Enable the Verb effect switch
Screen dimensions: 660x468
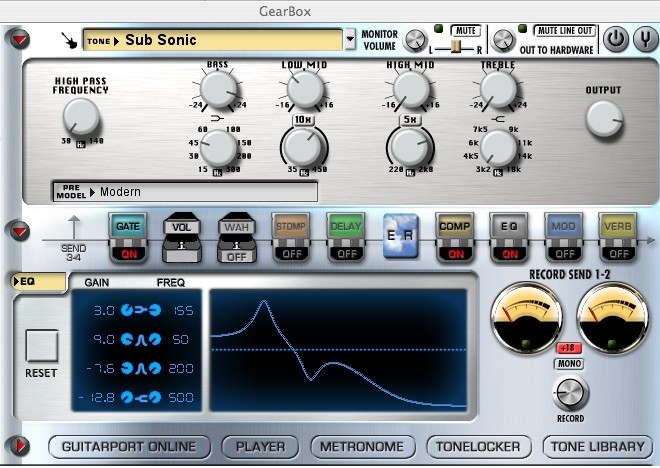coord(618,254)
